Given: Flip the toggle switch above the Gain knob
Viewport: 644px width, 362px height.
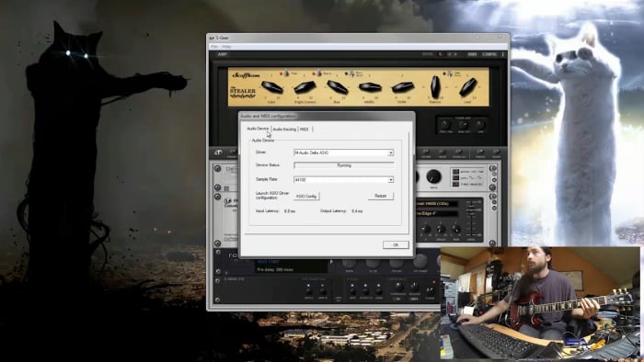Looking at the screenshot, I should click(286, 74).
